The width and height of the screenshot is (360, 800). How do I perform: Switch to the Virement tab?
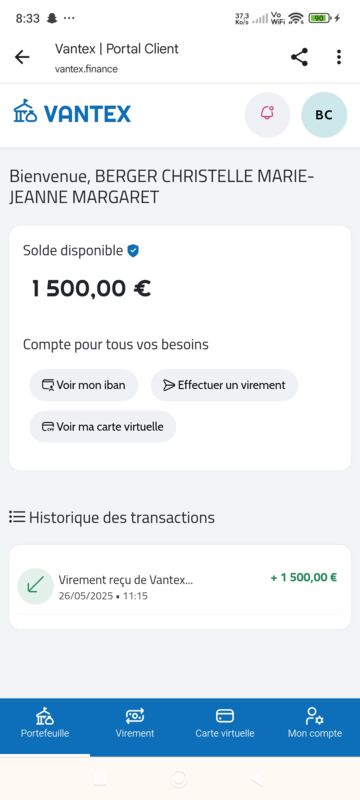coord(135,724)
